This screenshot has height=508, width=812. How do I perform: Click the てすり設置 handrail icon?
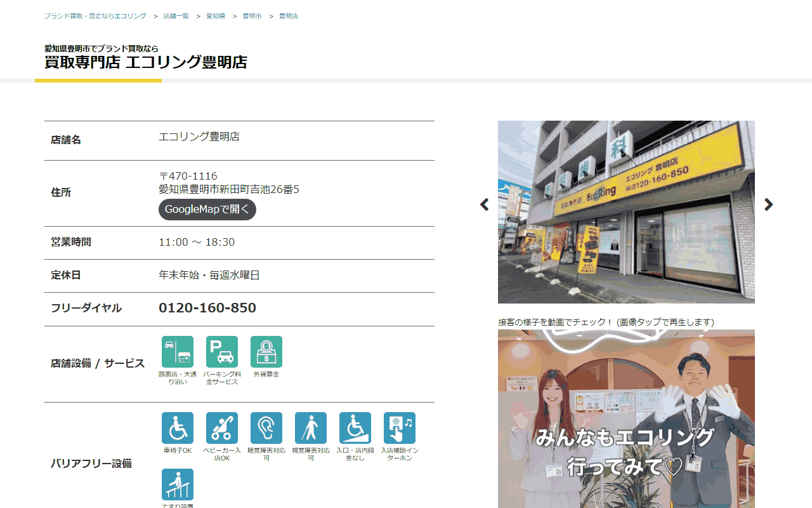178,485
